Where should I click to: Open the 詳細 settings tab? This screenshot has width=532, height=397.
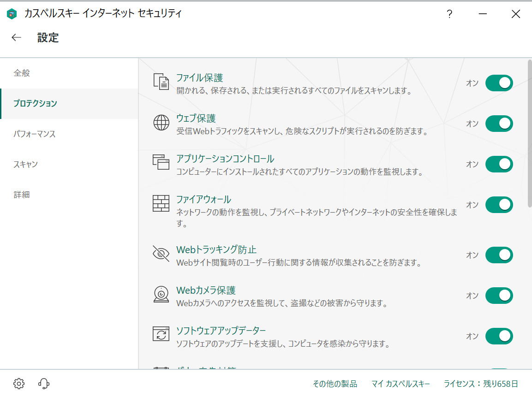tap(69, 195)
